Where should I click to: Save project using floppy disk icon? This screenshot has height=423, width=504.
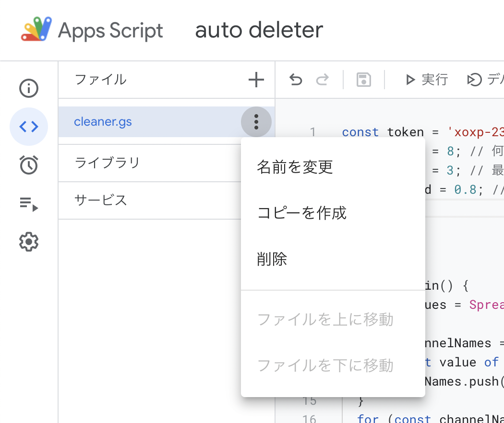364,80
